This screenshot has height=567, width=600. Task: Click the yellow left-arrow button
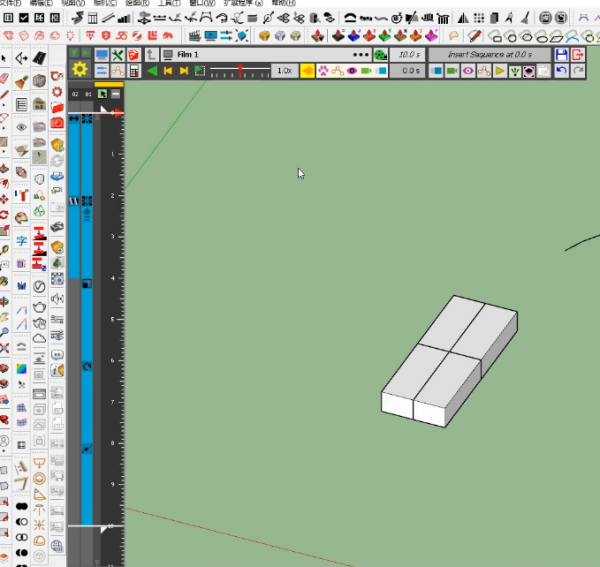(307, 71)
